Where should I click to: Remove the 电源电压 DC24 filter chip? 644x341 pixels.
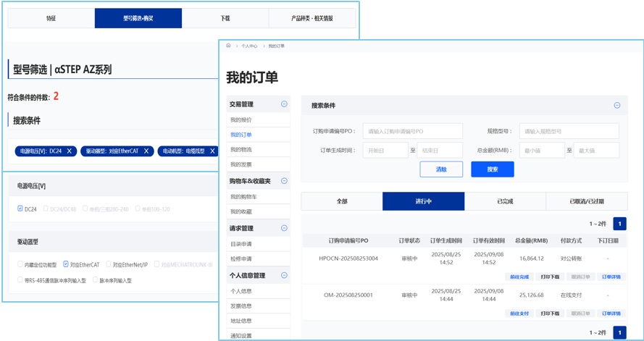click(x=70, y=151)
